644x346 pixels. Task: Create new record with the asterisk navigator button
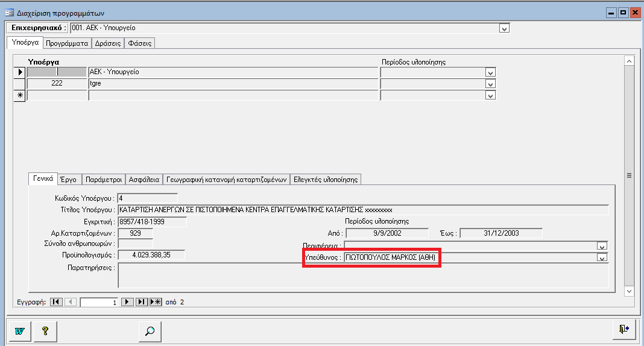[155, 302]
